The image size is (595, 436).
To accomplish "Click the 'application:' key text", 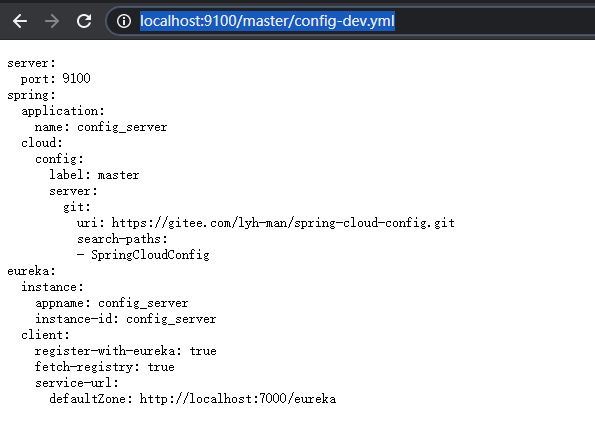I will (63, 111).
